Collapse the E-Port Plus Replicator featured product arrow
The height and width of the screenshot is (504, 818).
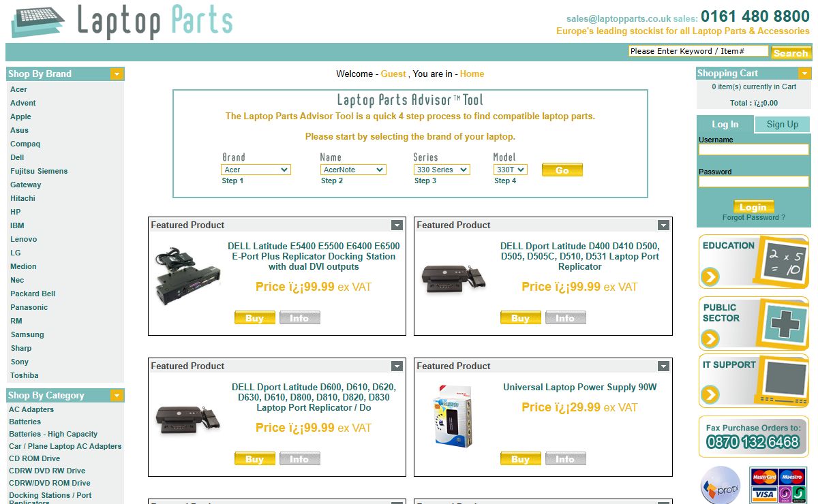tap(397, 225)
